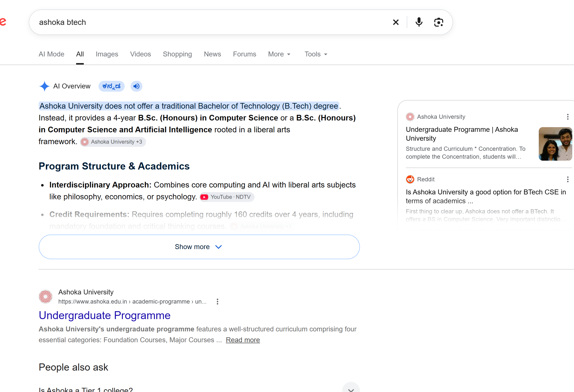Screen dimensions: 574x392
Task: Click the Read more link in the snippet
Action: pos(243,340)
